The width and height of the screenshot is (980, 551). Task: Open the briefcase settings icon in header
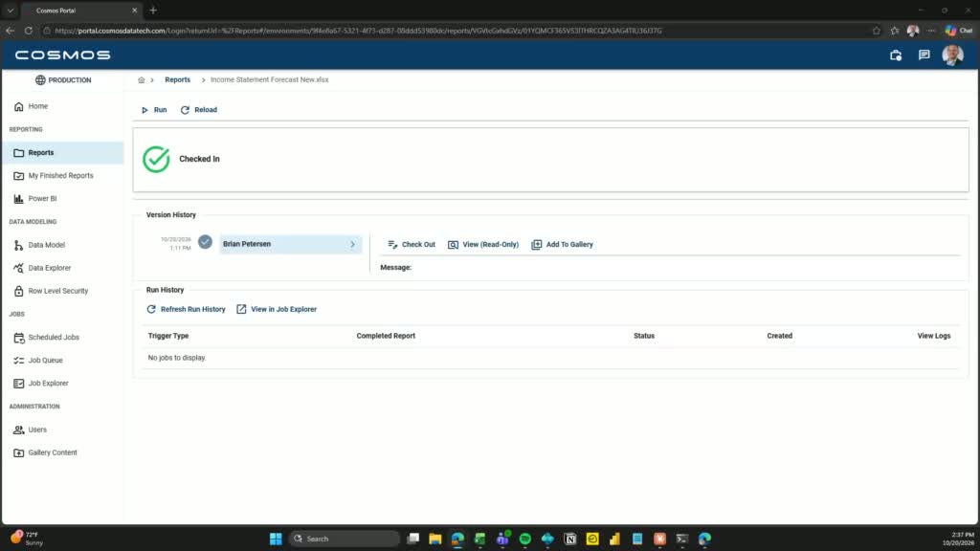coord(896,55)
